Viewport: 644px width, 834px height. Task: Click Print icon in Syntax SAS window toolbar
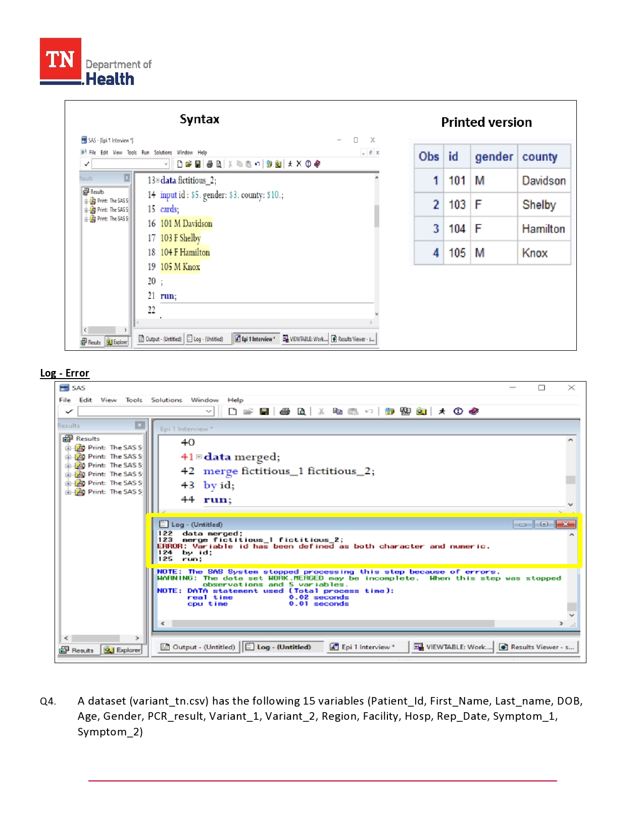tap(210, 164)
